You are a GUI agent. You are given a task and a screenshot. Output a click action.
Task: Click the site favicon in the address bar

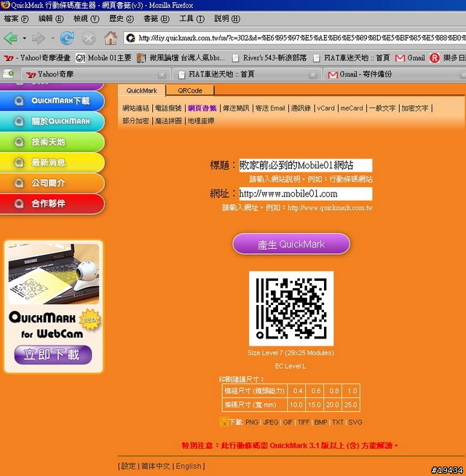(x=130, y=38)
